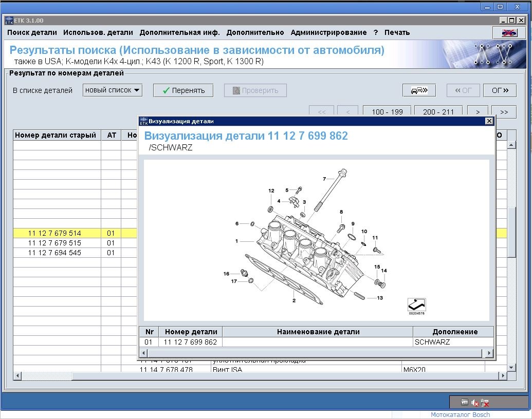The image size is (532, 419).
Task: Click the Винт ISA row text
Action: click(x=227, y=369)
